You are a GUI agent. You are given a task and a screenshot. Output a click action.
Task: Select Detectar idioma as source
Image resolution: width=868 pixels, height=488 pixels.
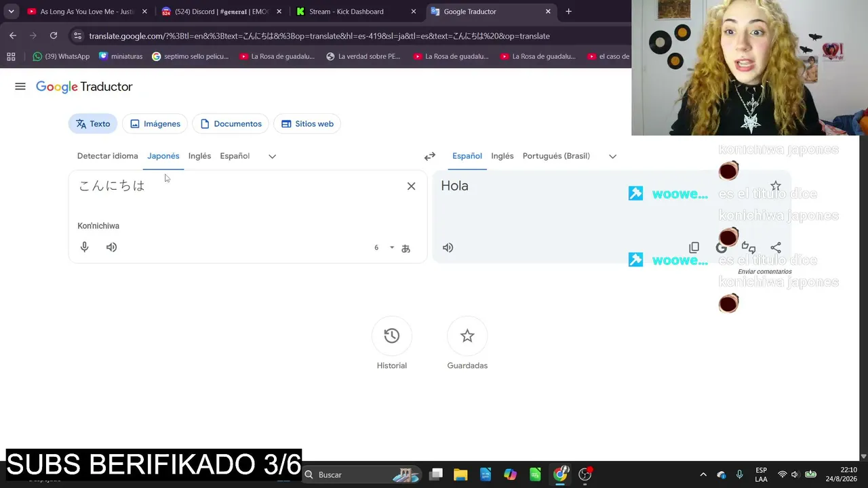pos(108,156)
